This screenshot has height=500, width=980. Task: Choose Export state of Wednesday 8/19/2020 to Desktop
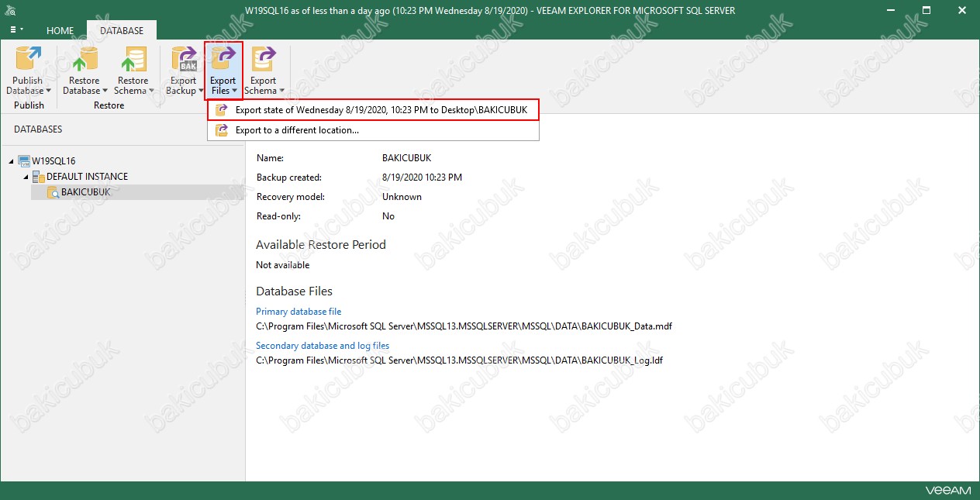(373, 110)
